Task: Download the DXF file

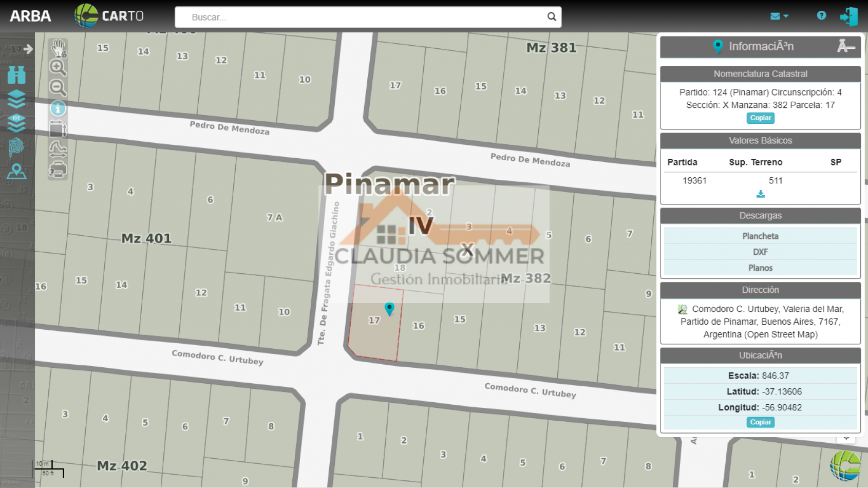Action: pos(761,252)
